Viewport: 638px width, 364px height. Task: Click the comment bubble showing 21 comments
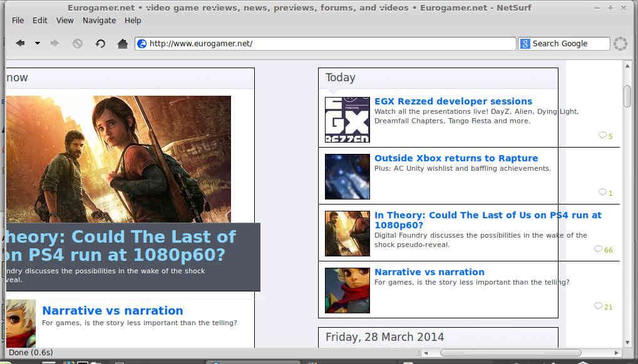click(x=599, y=306)
